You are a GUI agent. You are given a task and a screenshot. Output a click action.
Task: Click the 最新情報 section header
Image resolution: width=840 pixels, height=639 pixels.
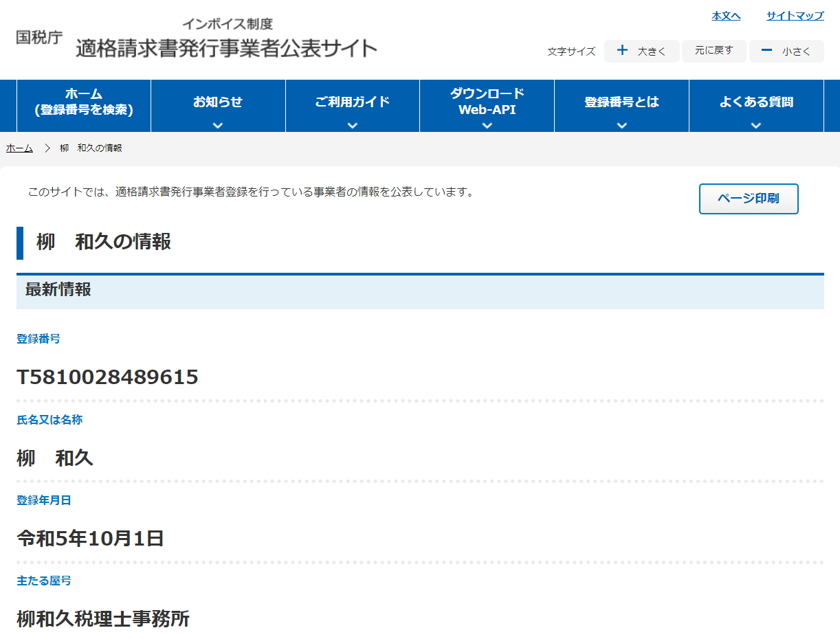click(420, 291)
